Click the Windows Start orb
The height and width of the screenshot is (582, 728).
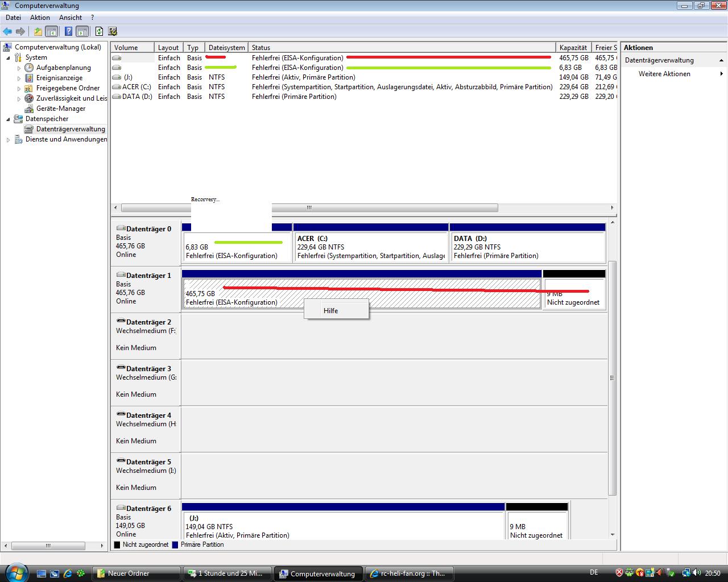15,572
